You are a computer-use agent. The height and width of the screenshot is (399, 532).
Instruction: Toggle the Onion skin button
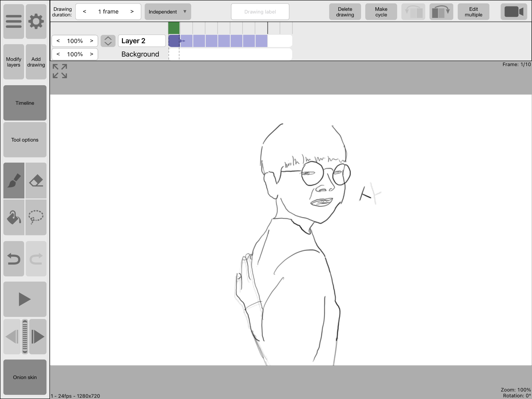pos(25,377)
